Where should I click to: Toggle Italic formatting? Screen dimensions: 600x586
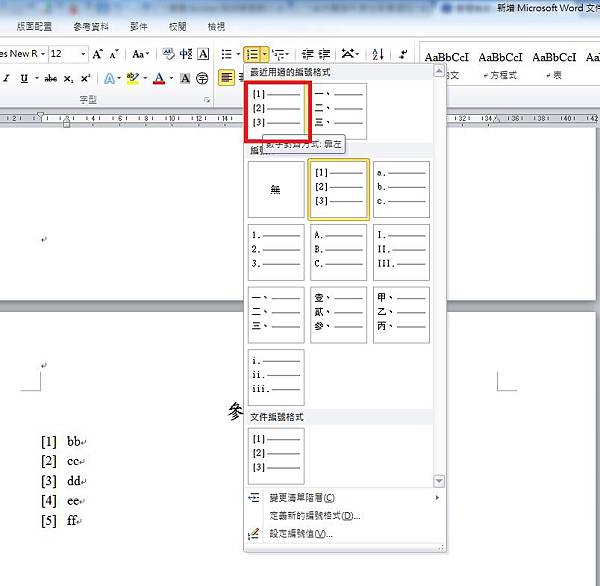tap(6, 78)
